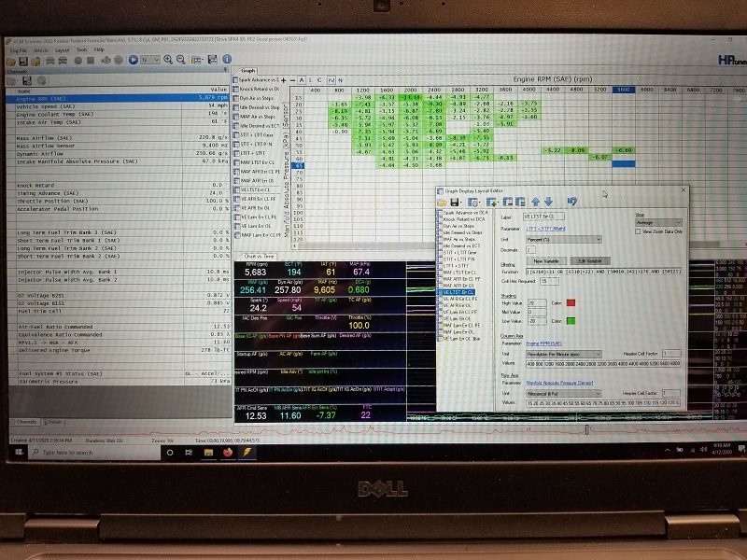747x560 pixels.
Task: Click the filter Function input field
Action: 603,272
